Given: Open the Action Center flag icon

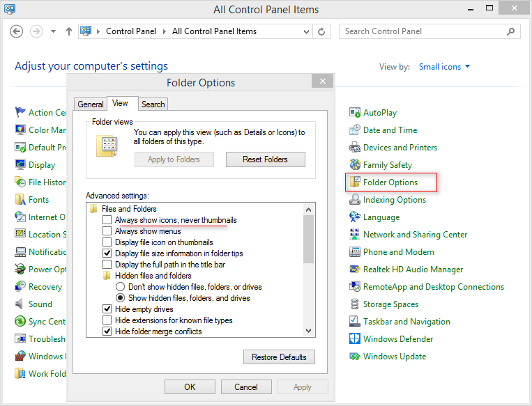Looking at the screenshot, I should [20, 112].
